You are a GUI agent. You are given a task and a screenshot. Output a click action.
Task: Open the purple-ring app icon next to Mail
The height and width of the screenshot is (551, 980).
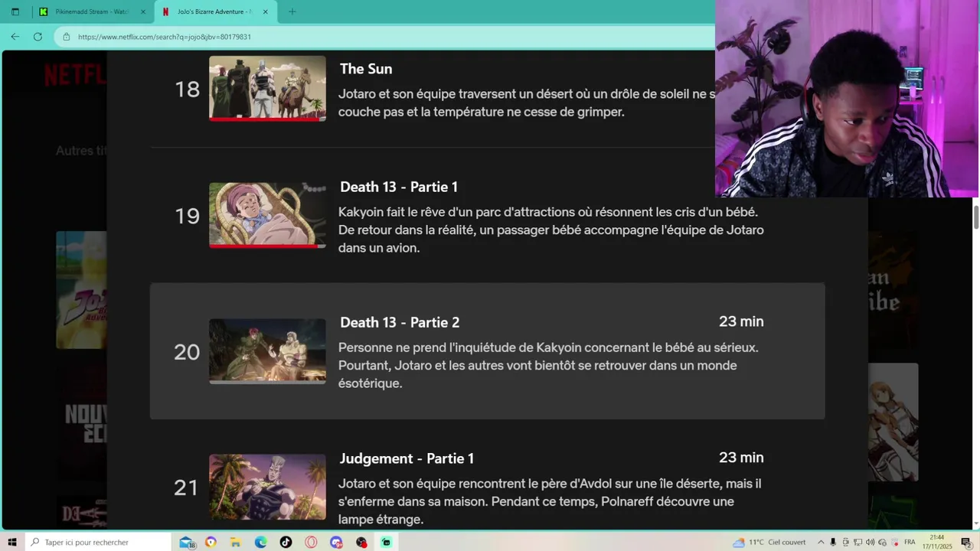[211, 542]
